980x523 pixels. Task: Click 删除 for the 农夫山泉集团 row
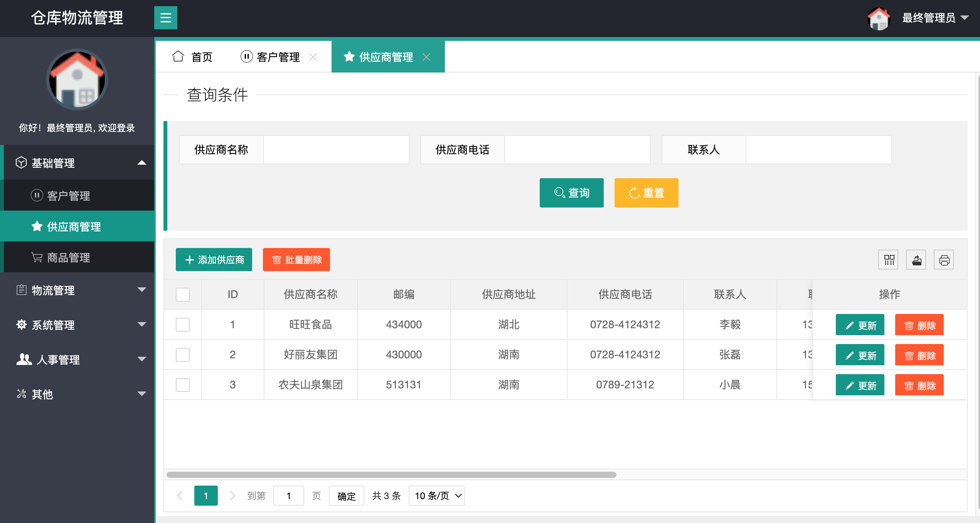[x=919, y=385]
